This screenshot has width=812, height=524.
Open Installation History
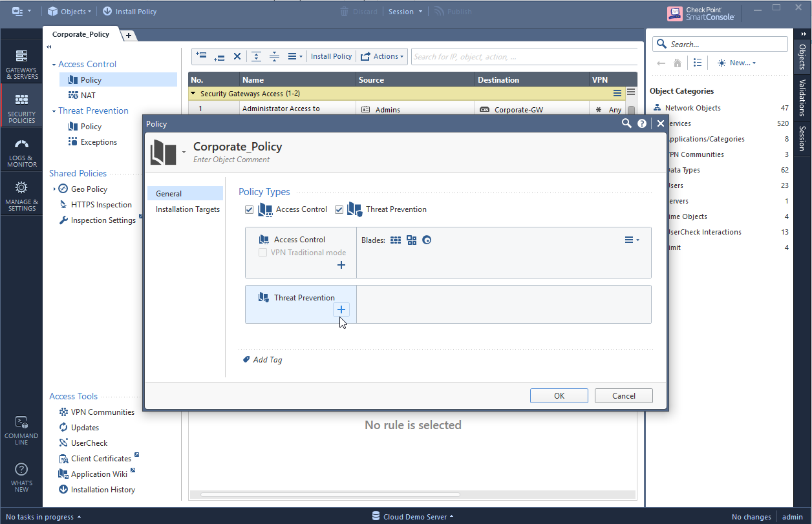97,490
